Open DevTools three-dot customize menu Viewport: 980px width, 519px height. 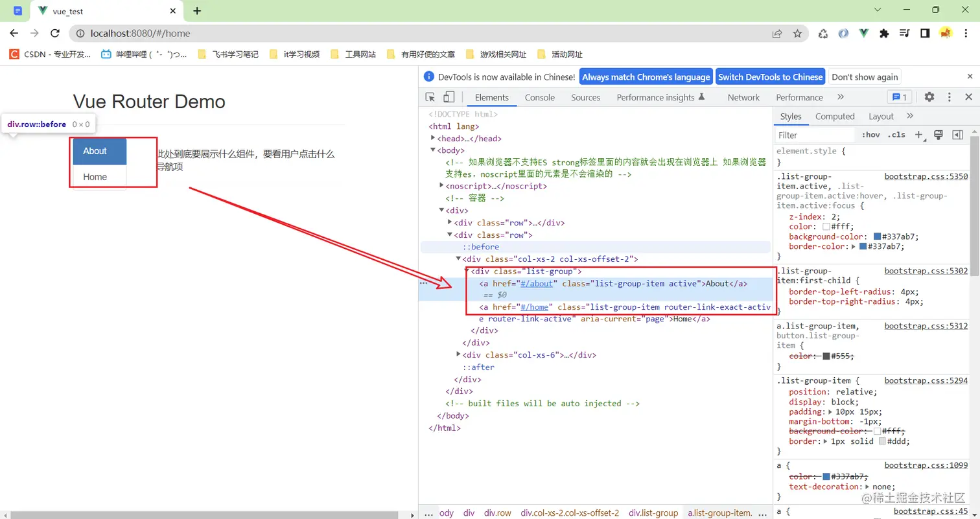pos(950,97)
